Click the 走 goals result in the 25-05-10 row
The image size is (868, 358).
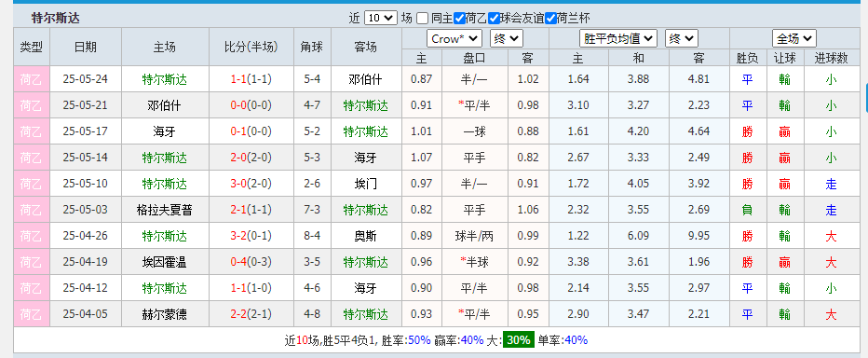831,184
